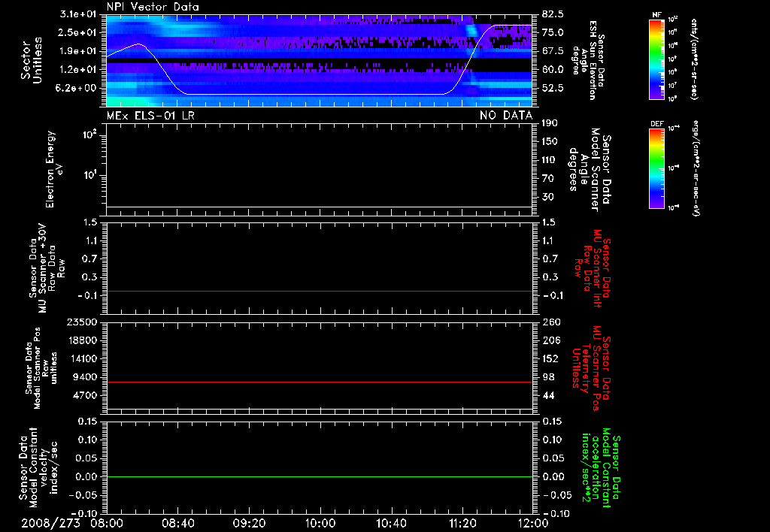
Task: Click the '190' scanner angle tick
Action: [x=550, y=123]
